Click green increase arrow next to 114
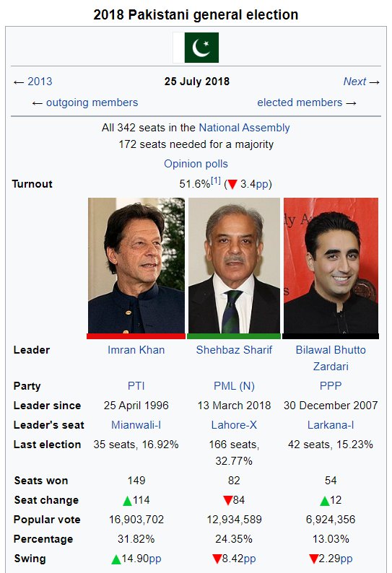Image resolution: width=392 pixels, height=573 pixels. [127, 500]
